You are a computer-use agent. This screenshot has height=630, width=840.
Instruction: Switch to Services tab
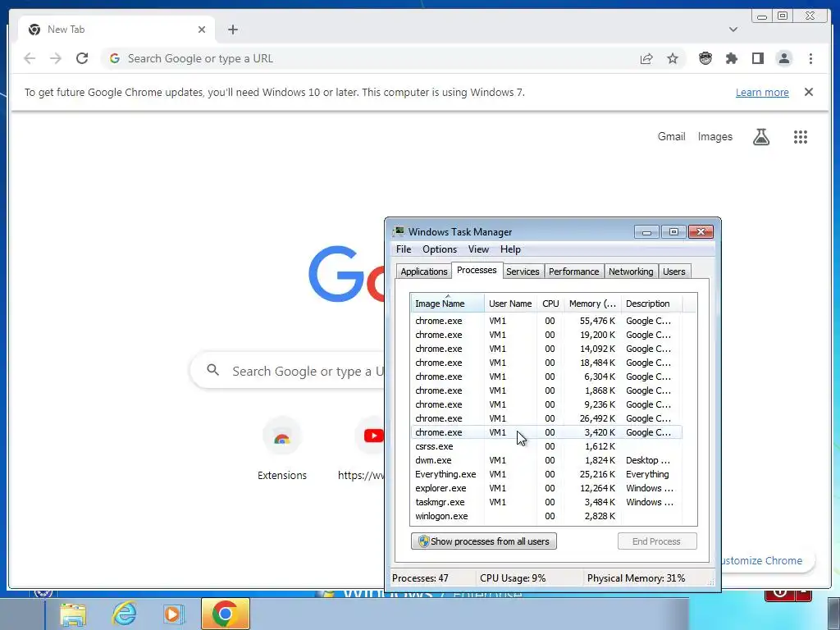(x=523, y=272)
